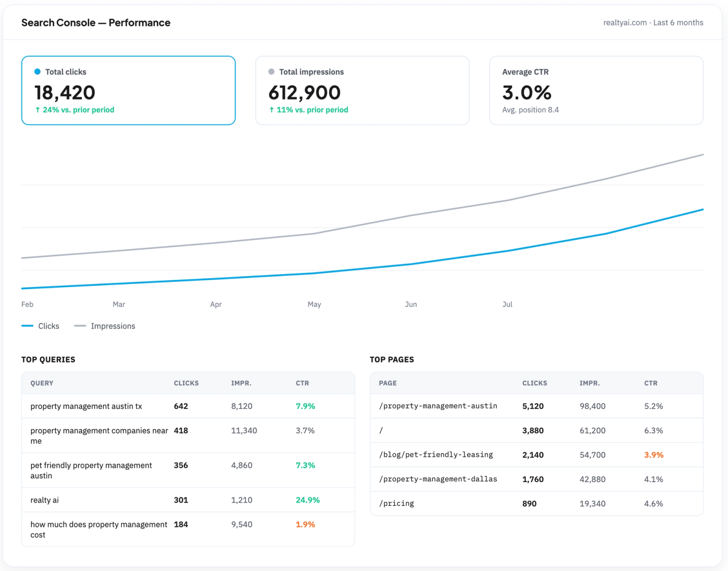Toggle the Clicks legend line swatch
The image size is (728, 571).
point(27,326)
